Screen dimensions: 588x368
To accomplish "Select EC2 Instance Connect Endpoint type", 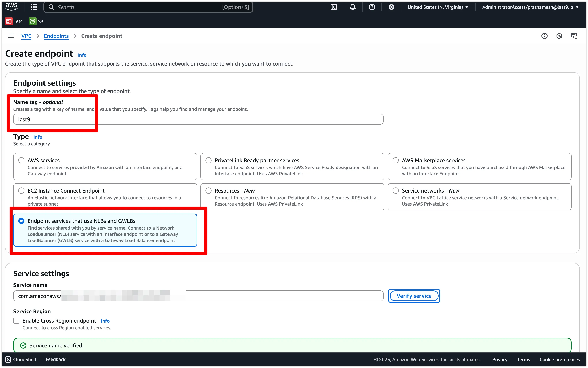I will pos(21,191).
